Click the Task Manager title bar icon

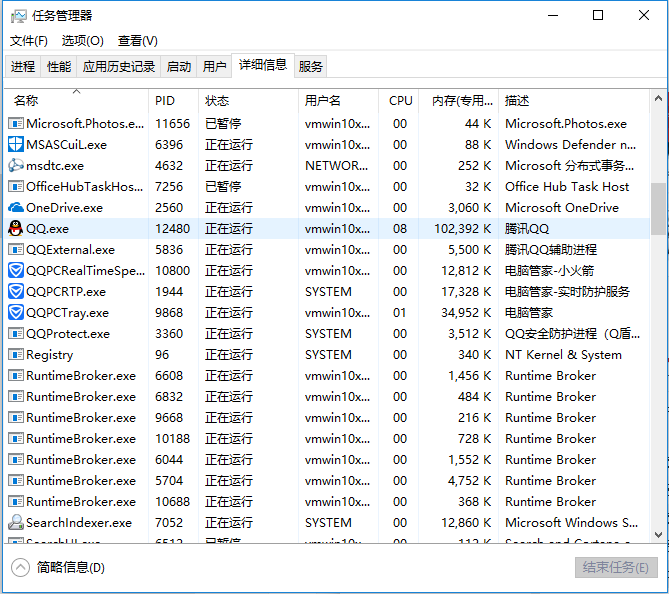tap(18, 16)
